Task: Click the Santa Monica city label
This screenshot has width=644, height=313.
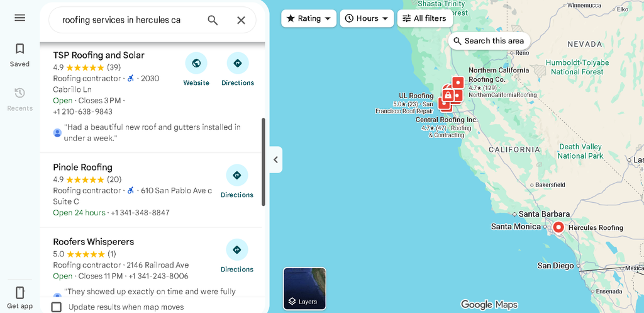Action: click(516, 227)
